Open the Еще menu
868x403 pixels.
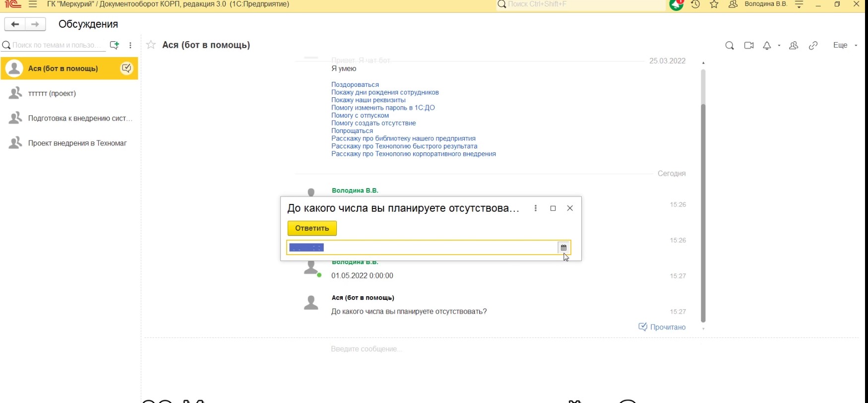845,45
